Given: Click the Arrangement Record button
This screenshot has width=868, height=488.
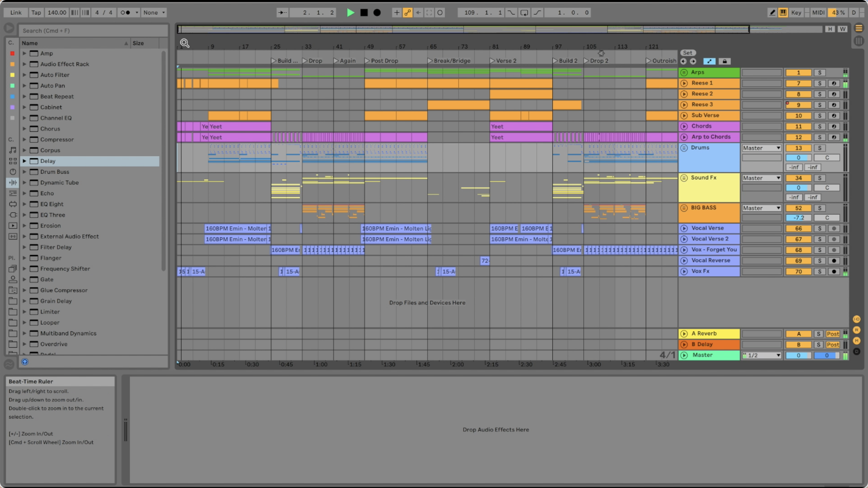Looking at the screenshot, I should pyautogui.click(x=377, y=12).
